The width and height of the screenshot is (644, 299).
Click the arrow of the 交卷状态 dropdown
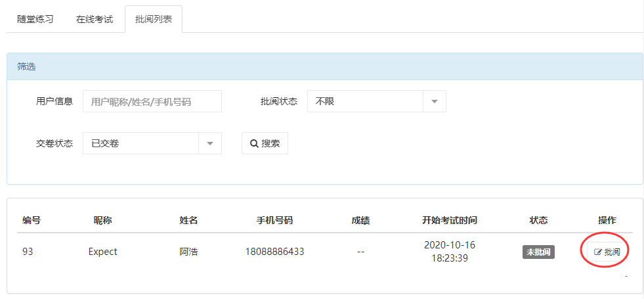click(210, 143)
